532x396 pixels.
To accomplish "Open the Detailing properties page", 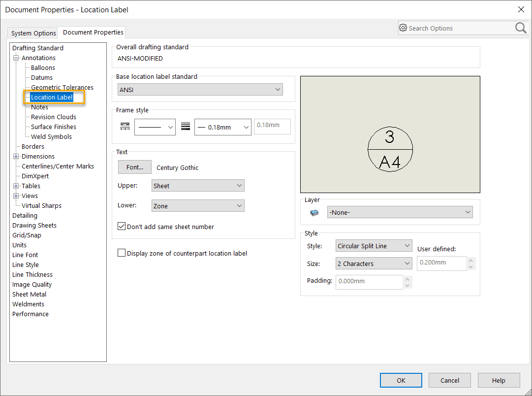I will 25,215.
